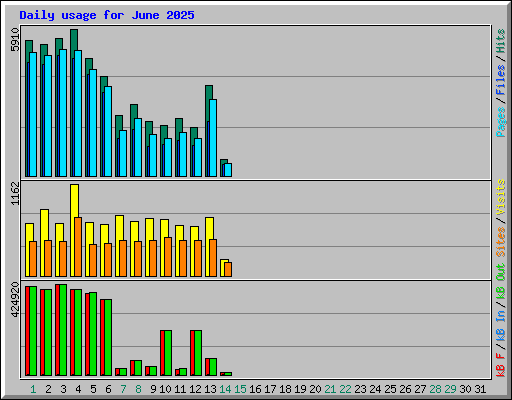The height and width of the screenshot is (400, 512).
Task: Select day 18 on the x-axis
Action: pos(285,389)
